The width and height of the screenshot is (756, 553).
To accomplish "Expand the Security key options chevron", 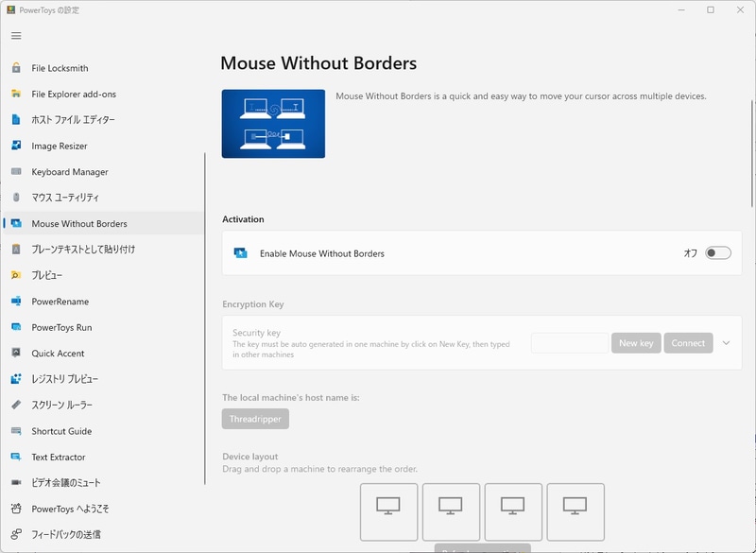I will [x=729, y=342].
